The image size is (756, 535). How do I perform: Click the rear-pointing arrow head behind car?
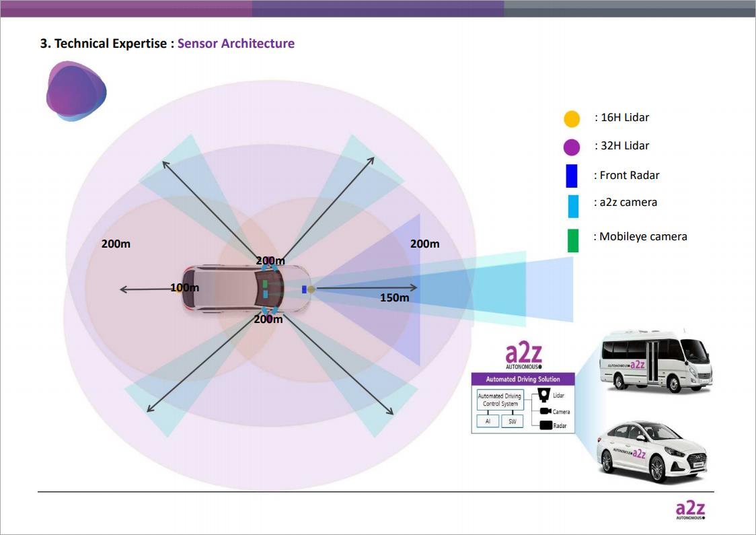[x=123, y=289]
